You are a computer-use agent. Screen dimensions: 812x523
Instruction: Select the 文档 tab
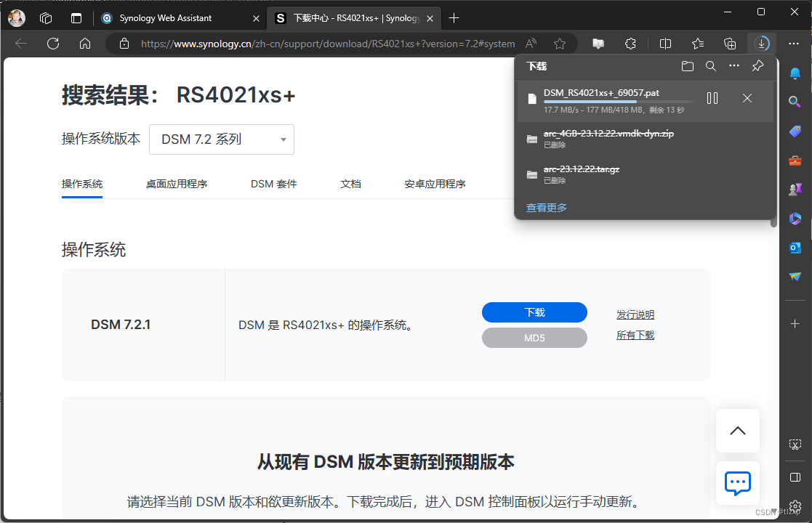[x=350, y=185]
